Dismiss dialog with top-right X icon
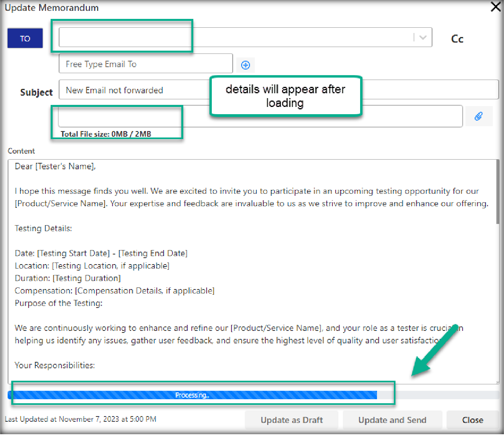This screenshot has width=504, height=435. point(496,7)
